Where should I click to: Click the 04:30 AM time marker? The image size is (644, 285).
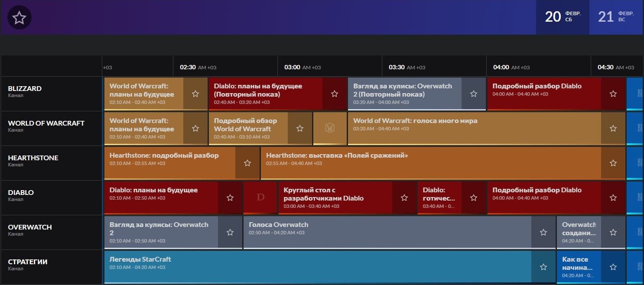(616, 67)
